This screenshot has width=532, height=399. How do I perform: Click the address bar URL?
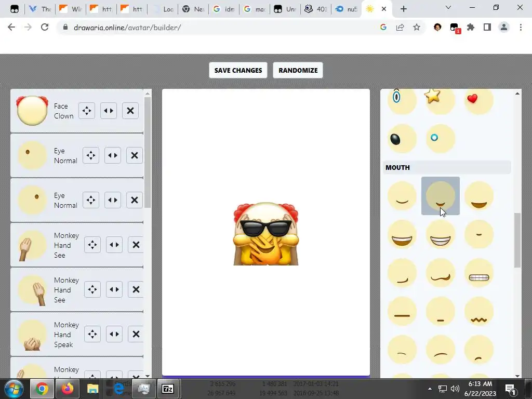pos(127,28)
